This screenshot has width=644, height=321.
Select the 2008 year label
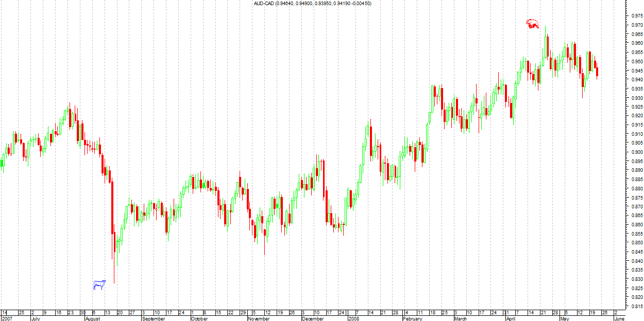coord(353,318)
